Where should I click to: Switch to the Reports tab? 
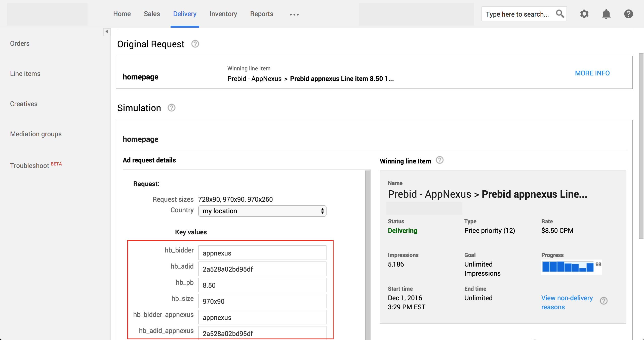pos(262,14)
